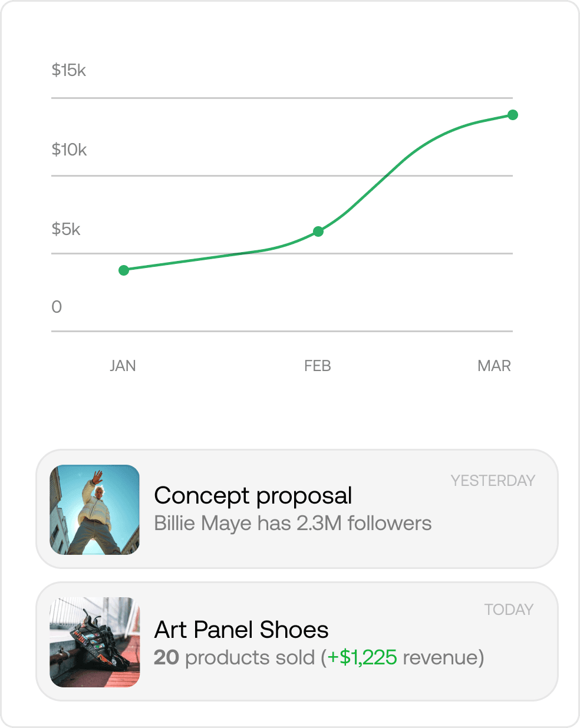The height and width of the screenshot is (728, 580).
Task: Click the 0 axis label
Action: point(57,307)
